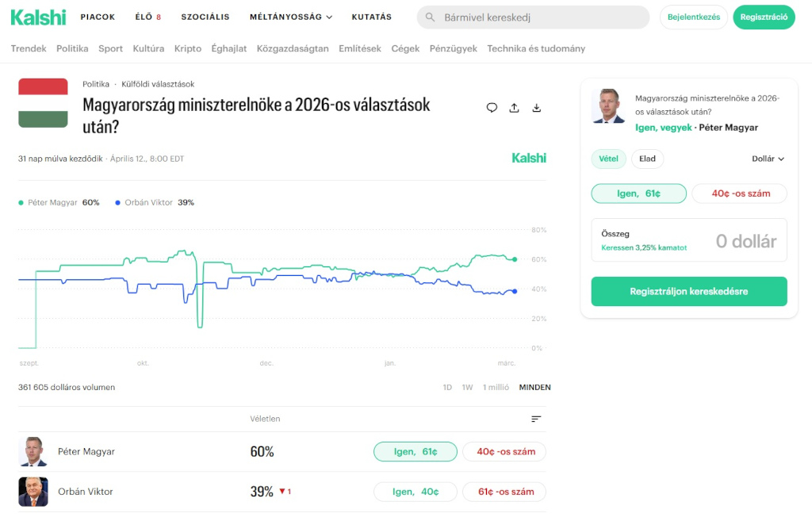Click the comment speech bubble icon
Screen dimensions: 812x517
(492, 108)
